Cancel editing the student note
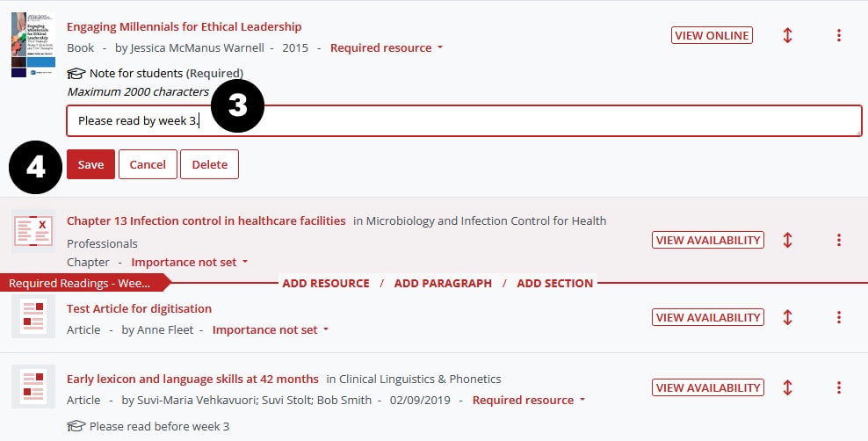This screenshot has height=441, width=868. (148, 164)
